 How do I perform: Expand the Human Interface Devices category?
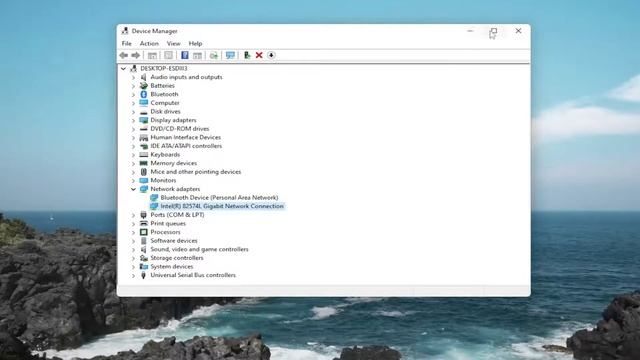coord(133,138)
